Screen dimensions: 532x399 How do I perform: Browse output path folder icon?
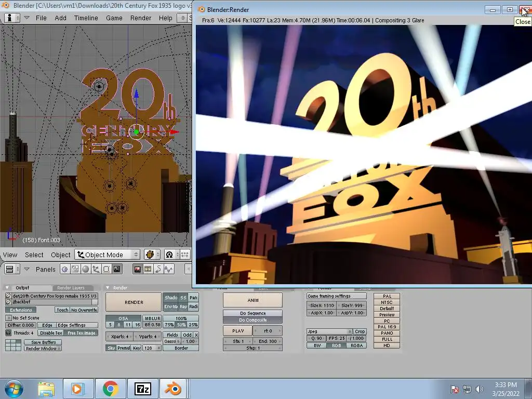8,296
